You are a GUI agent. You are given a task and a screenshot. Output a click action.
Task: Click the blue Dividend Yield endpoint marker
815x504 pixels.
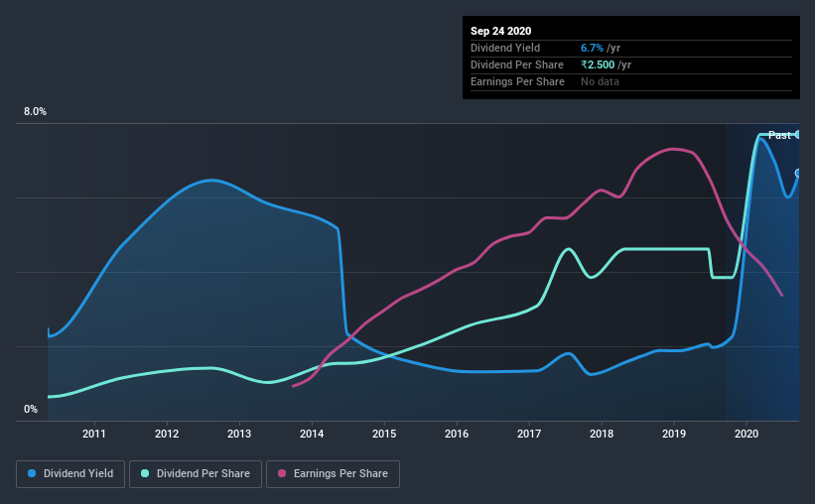coord(798,173)
